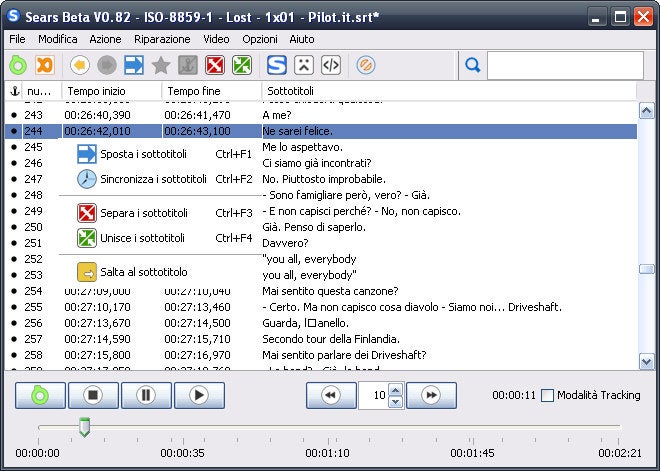Click the fast forward button
This screenshot has height=471, width=660.
(431, 395)
